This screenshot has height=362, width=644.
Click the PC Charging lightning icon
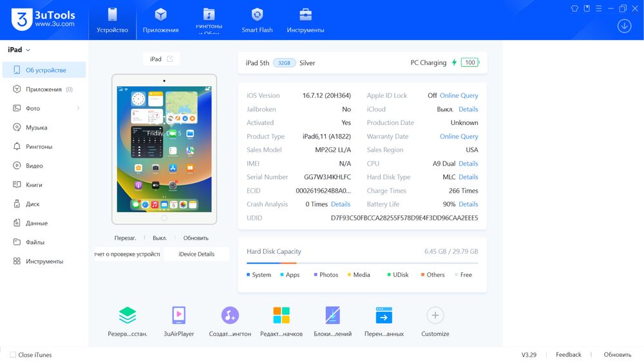454,62
